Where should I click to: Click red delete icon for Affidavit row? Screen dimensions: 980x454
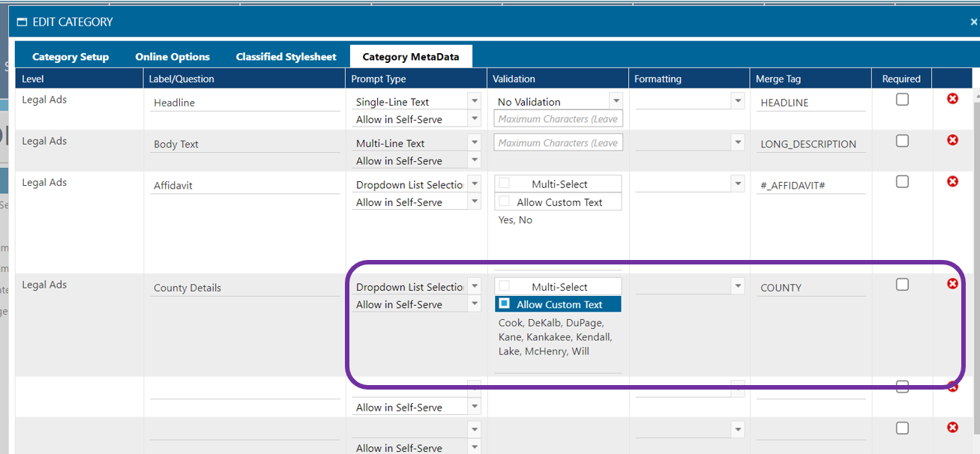coord(952,181)
